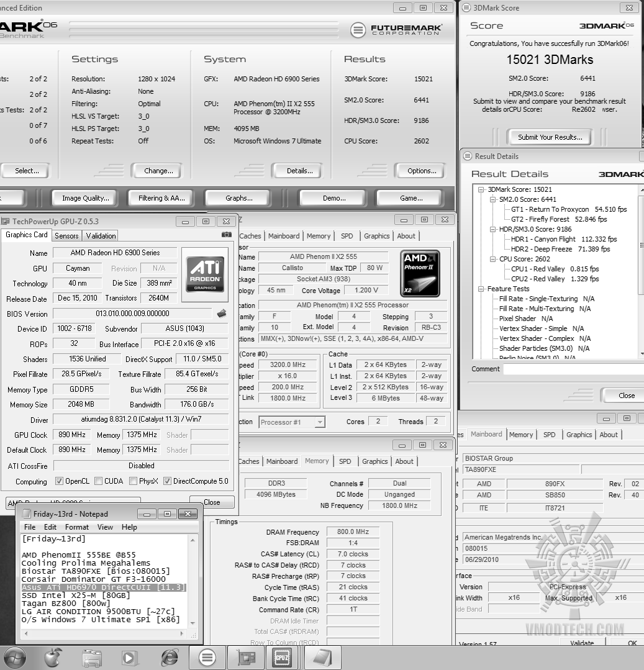Screen dimensions: 644x670
Task: Collapse the CPU Score: 2602 node
Action: point(492,259)
